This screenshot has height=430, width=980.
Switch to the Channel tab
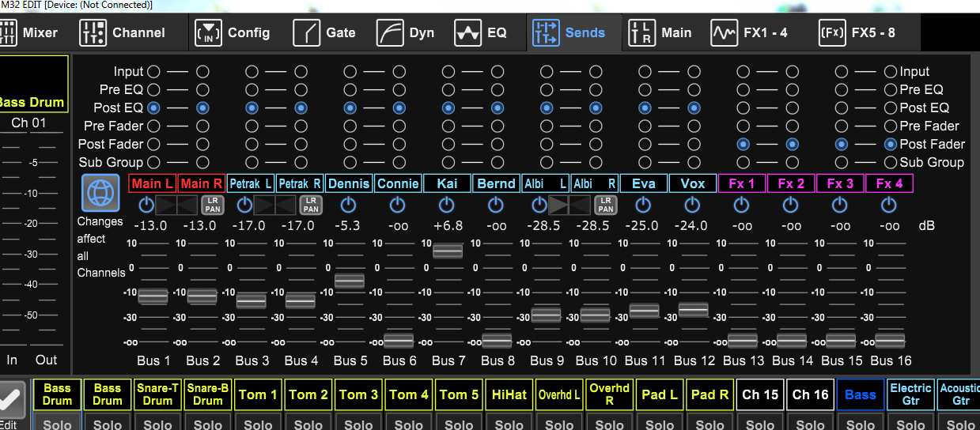pos(123,33)
